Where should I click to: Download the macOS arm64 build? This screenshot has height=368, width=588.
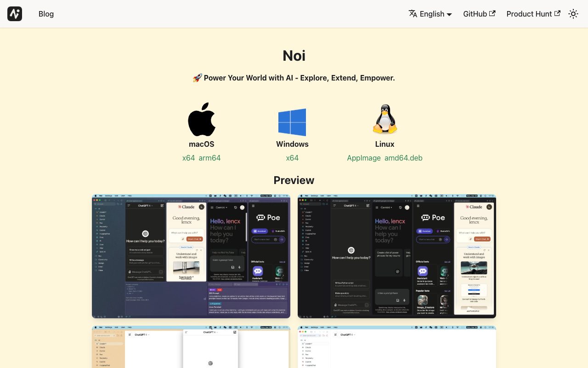pos(209,158)
